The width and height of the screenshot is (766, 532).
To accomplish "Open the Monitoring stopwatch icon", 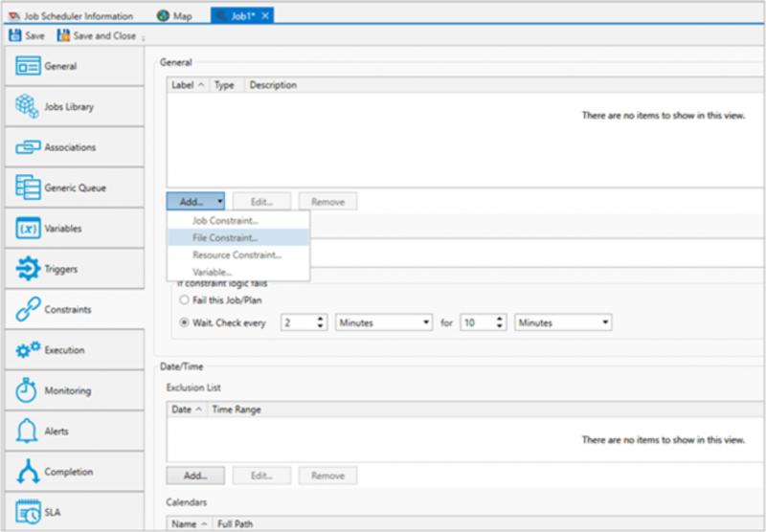I will pos(29,390).
